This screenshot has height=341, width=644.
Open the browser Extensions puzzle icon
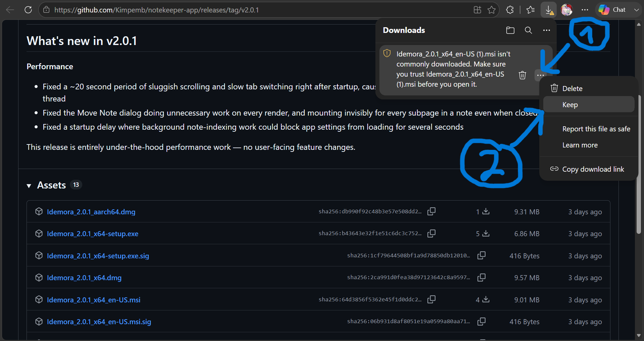click(510, 10)
